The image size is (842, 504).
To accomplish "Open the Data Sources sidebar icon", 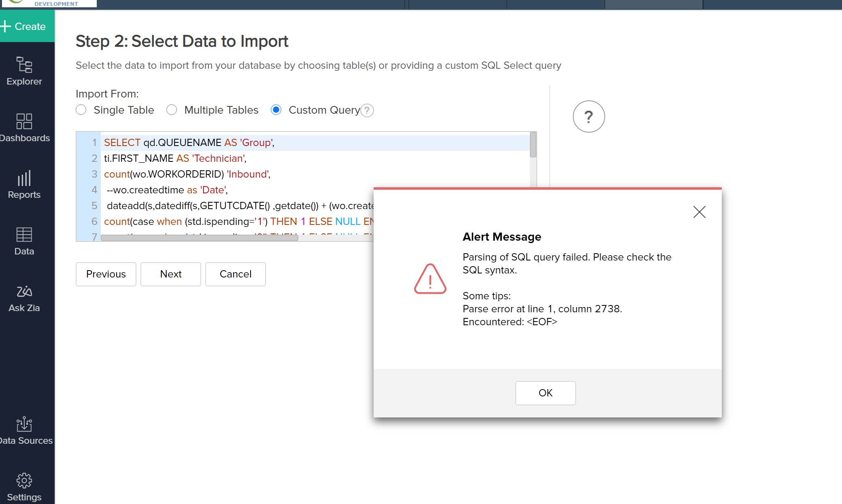I will 24,430.
